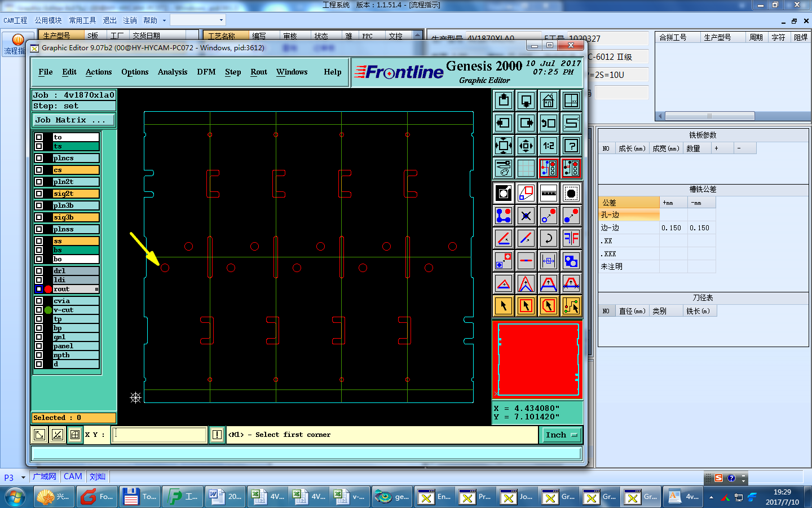Toggle the 'sig2t' layer checkbox
The width and height of the screenshot is (812, 508).
(39, 194)
